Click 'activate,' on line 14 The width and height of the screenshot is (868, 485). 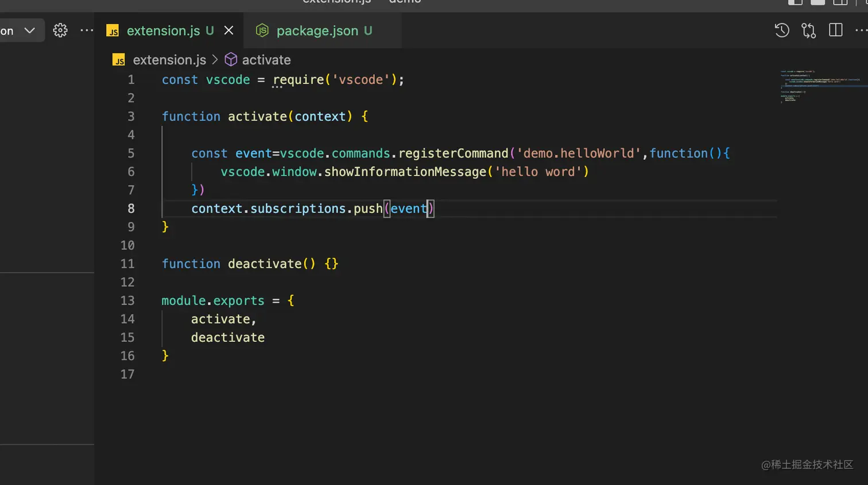point(224,319)
